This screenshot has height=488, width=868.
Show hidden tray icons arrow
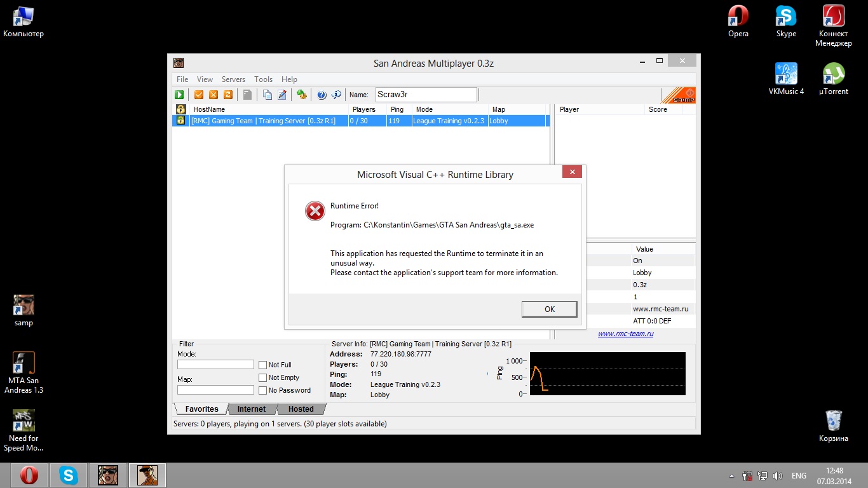(x=732, y=476)
